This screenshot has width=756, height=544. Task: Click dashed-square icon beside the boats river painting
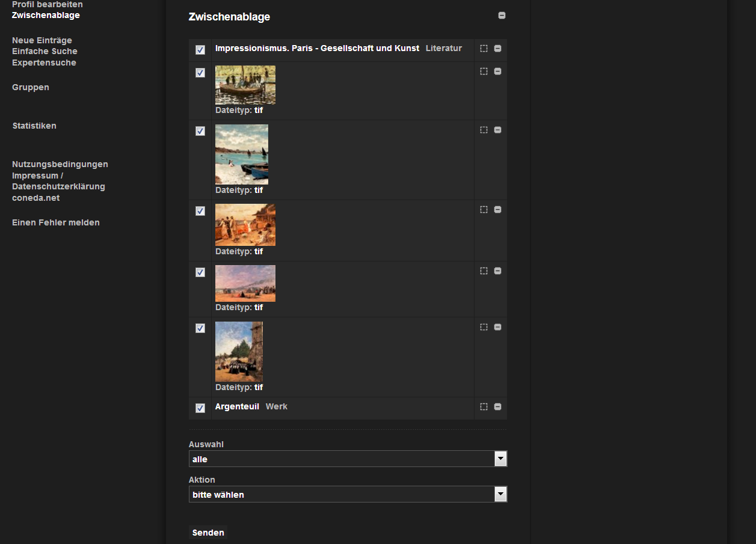484,71
